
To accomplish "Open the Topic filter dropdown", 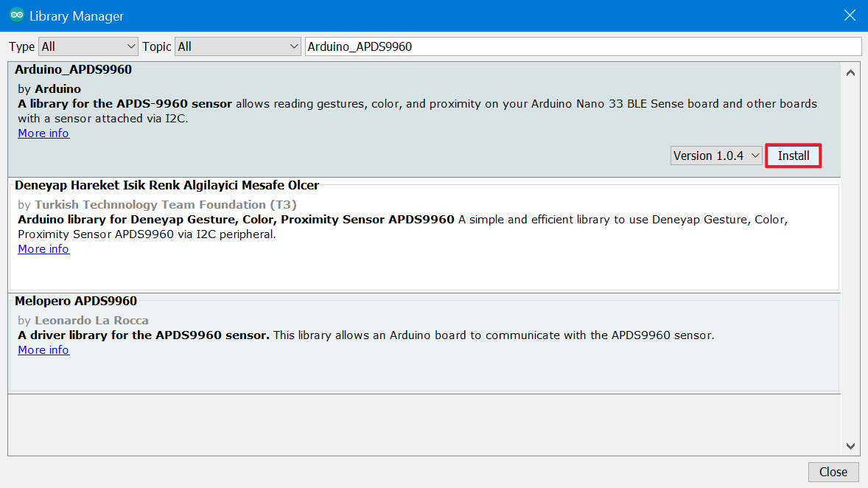I will pos(237,46).
